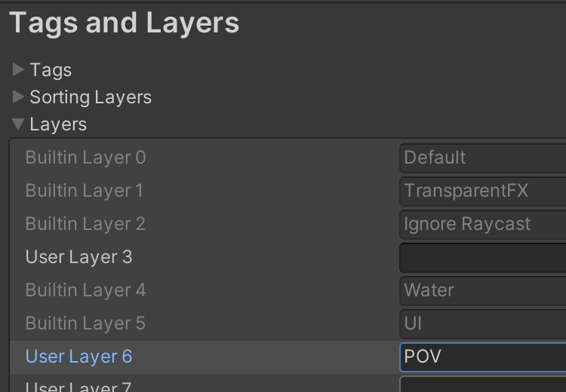Select the Builtin Layer 1 label

84,191
